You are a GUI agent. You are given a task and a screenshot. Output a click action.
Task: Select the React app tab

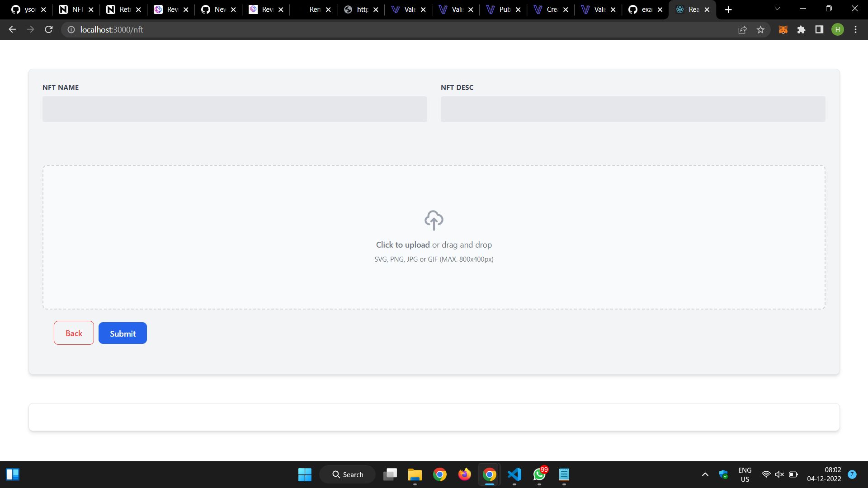[x=692, y=9]
